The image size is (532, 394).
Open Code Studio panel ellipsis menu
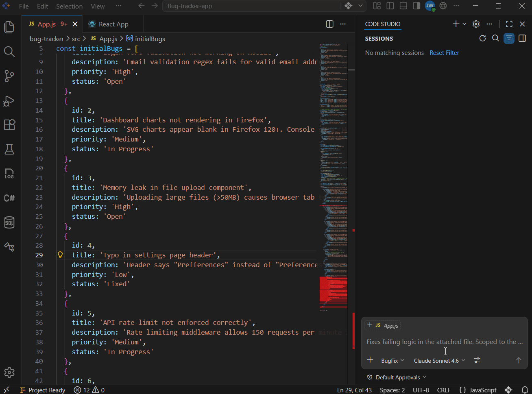(x=489, y=24)
